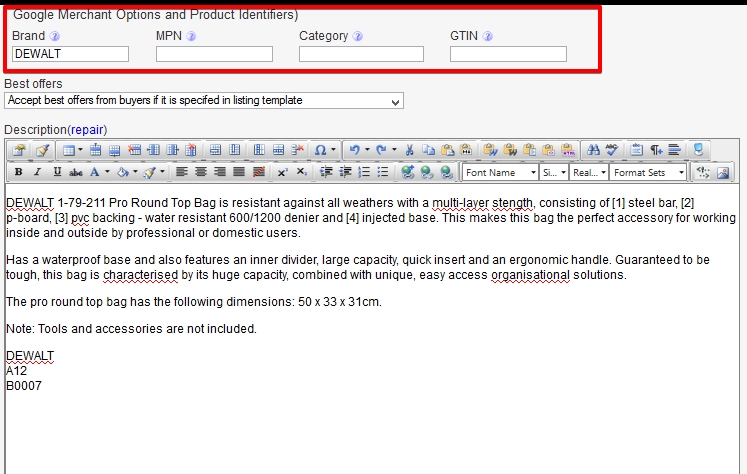Focus the GTIN input field
The width and height of the screenshot is (747, 474).
508,54
